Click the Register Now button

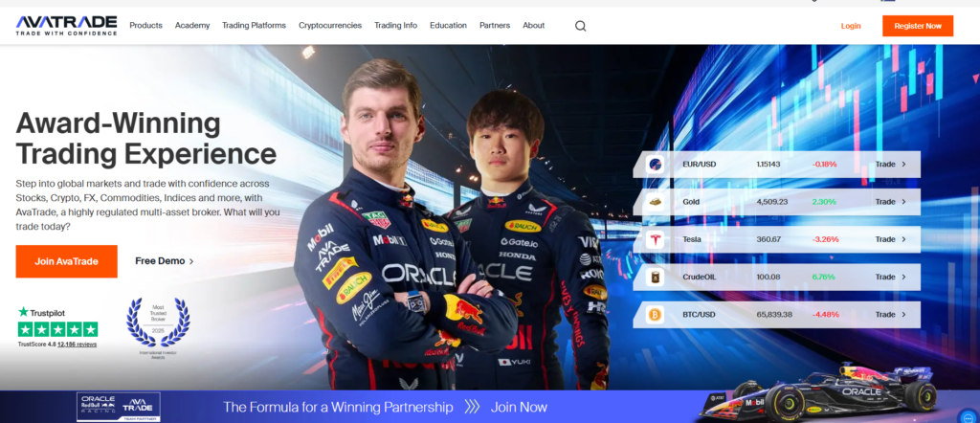click(918, 26)
